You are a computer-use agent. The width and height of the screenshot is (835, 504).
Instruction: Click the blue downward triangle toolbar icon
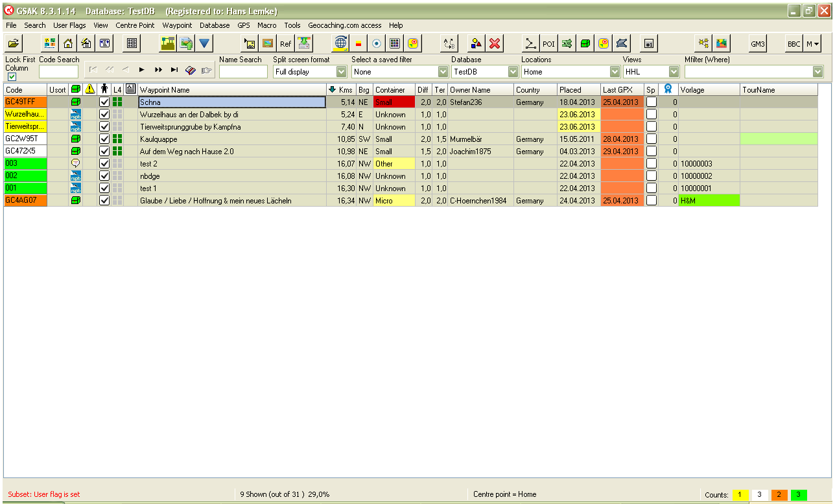tap(205, 43)
